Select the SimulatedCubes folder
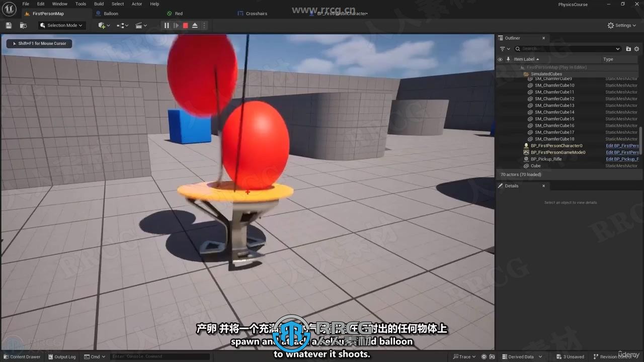The height and width of the screenshot is (362, 644). 546,74
